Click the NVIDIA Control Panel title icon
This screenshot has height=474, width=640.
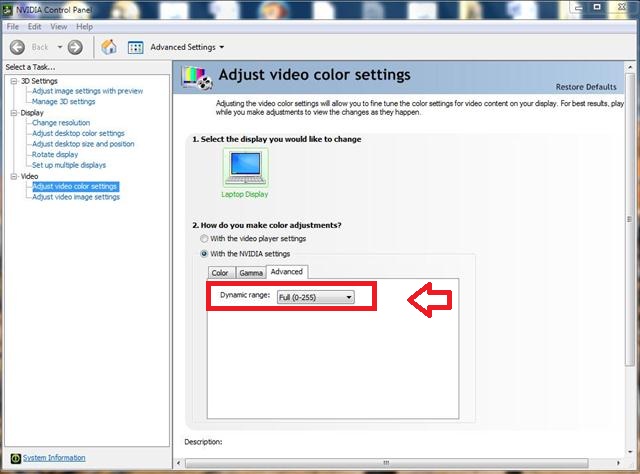pos(7,10)
